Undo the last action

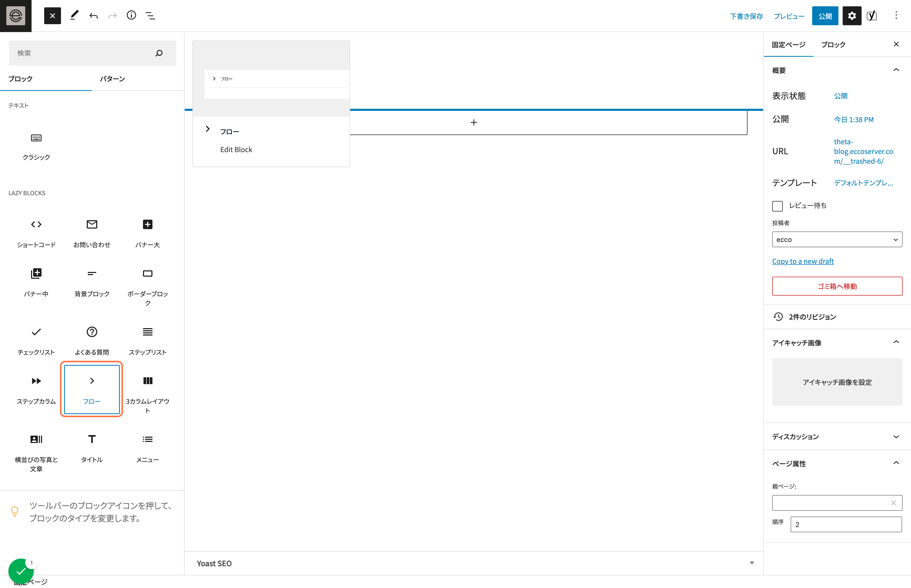click(94, 16)
